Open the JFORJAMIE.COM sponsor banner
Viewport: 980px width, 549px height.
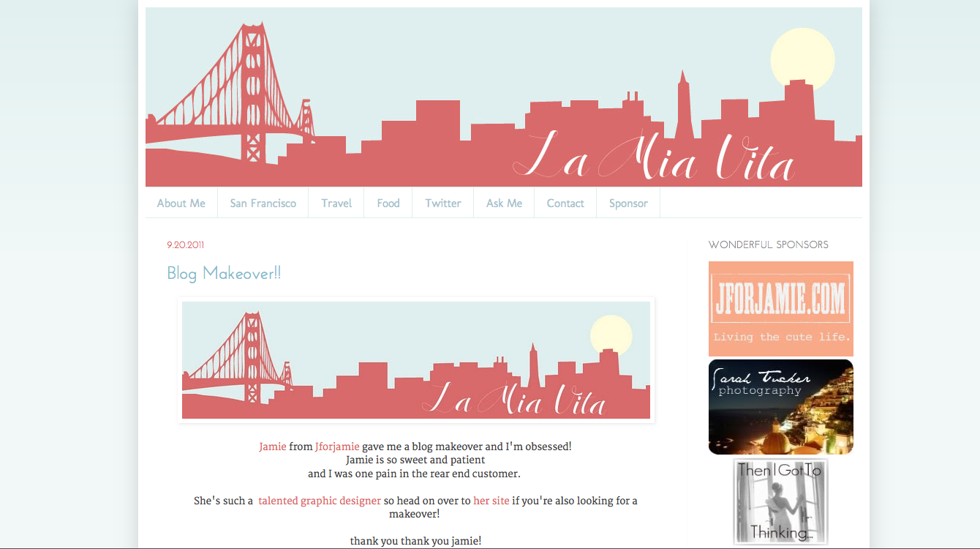(x=781, y=309)
